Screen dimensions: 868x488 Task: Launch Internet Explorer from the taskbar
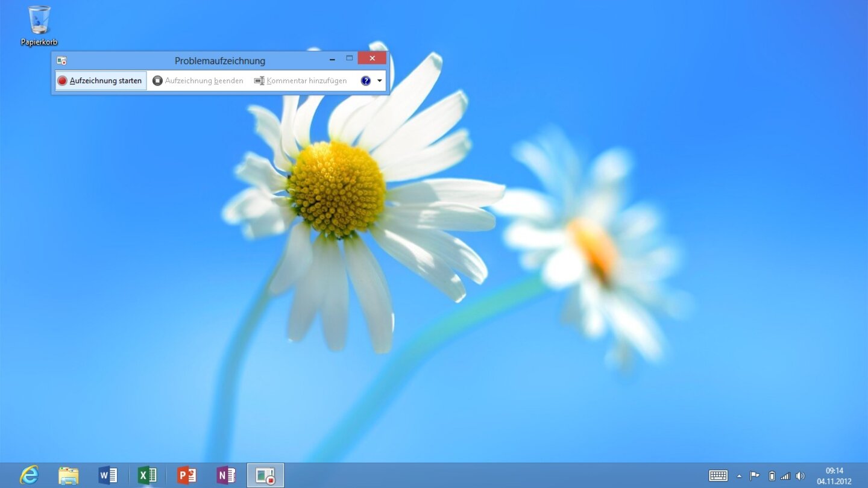pos(29,475)
